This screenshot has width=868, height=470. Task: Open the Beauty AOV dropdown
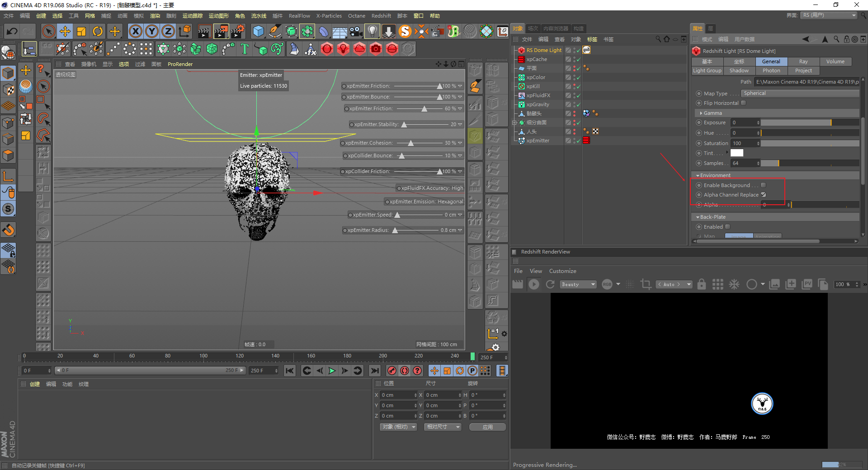coord(578,284)
